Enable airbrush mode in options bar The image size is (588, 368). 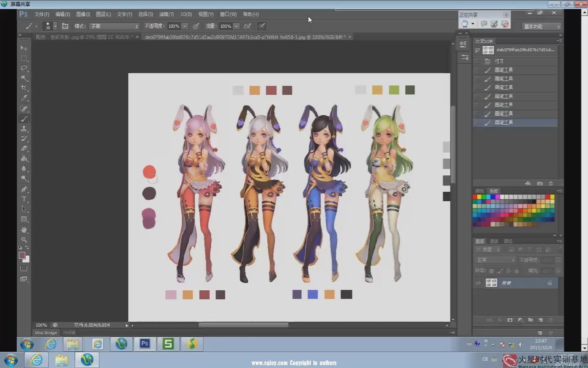247,26
